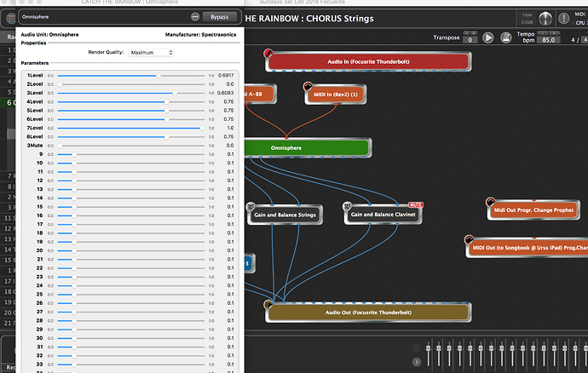Click the time signature denominator field
The image size is (588, 373).
(585, 40)
